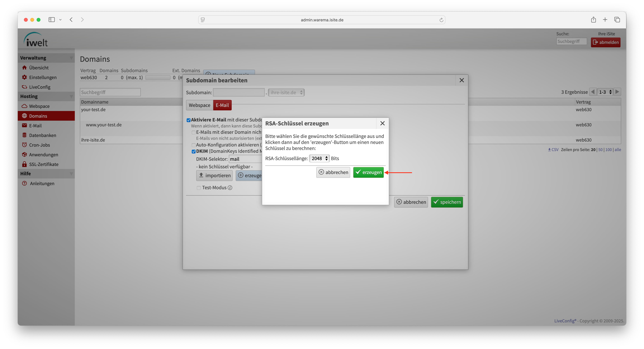Click the SSL-Zertifikate lock icon
The width and height of the screenshot is (644, 349).
pyautogui.click(x=24, y=164)
